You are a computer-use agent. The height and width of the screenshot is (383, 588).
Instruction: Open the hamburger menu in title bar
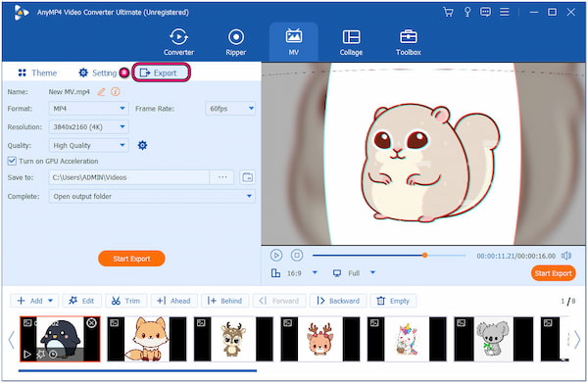pyautogui.click(x=505, y=12)
